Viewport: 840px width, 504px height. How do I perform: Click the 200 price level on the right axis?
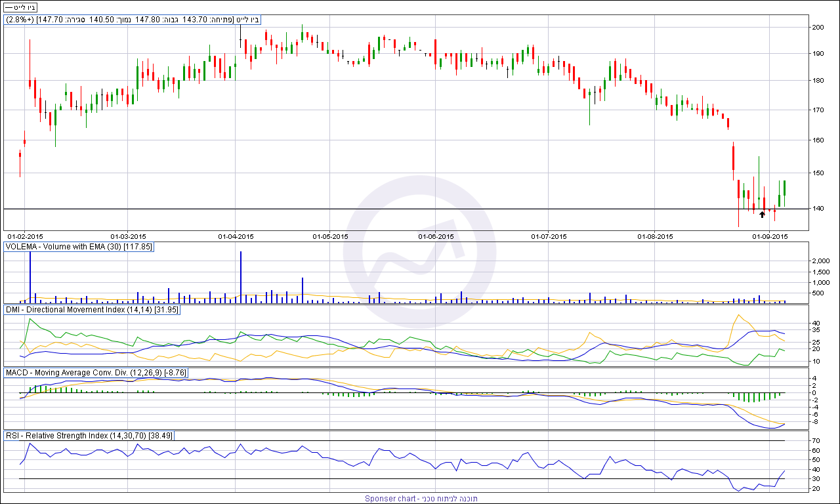[x=818, y=28]
